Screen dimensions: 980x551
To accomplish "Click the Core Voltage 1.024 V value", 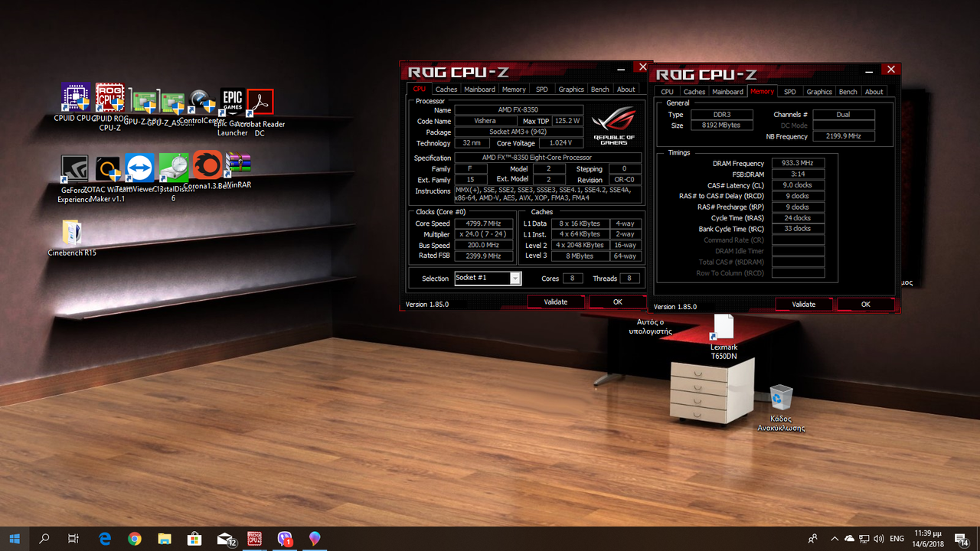I will pyautogui.click(x=561, y=143).
